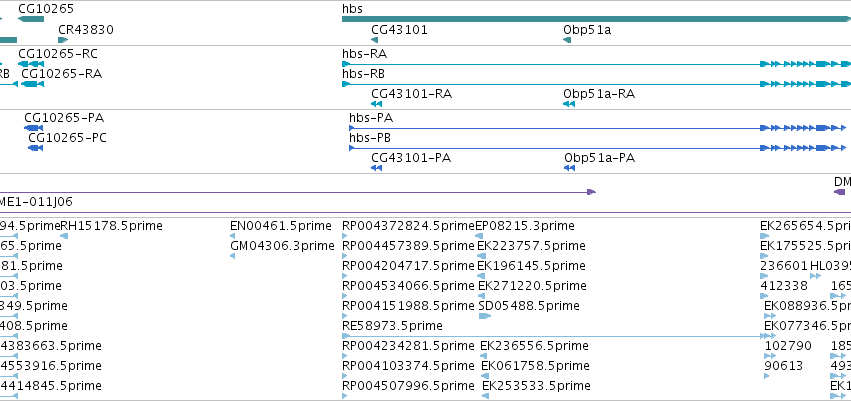Click the SD05488.5prime EST block glyph
This screenshot has width=851, height=401.
point(485,316)
